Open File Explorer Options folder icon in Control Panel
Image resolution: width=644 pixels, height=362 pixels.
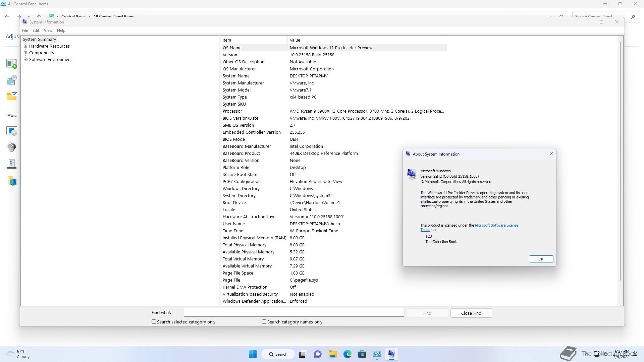tap(12, 97)
